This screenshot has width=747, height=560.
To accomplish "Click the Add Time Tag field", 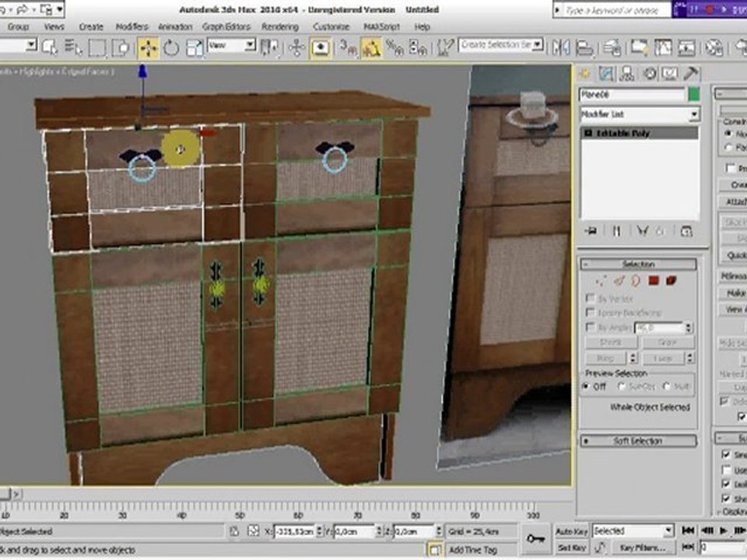I will (x=480, y=550).
